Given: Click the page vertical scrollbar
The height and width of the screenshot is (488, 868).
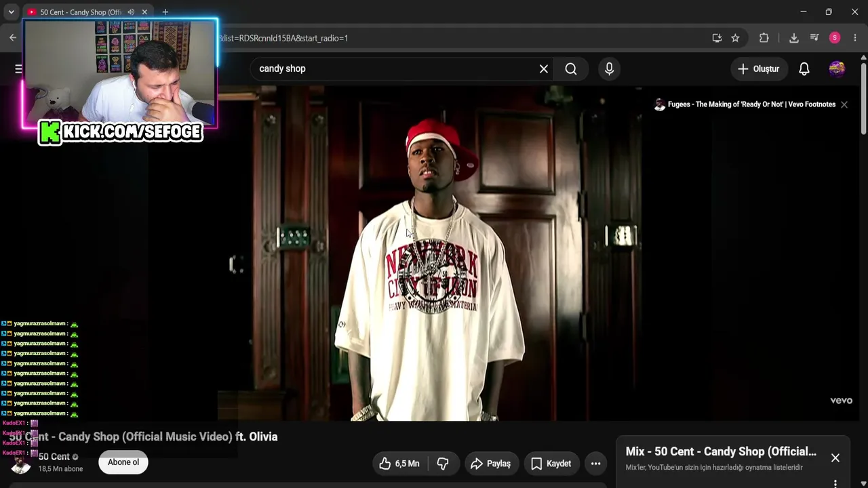Looking at the screenshot, I should click(x=863, y=99).
